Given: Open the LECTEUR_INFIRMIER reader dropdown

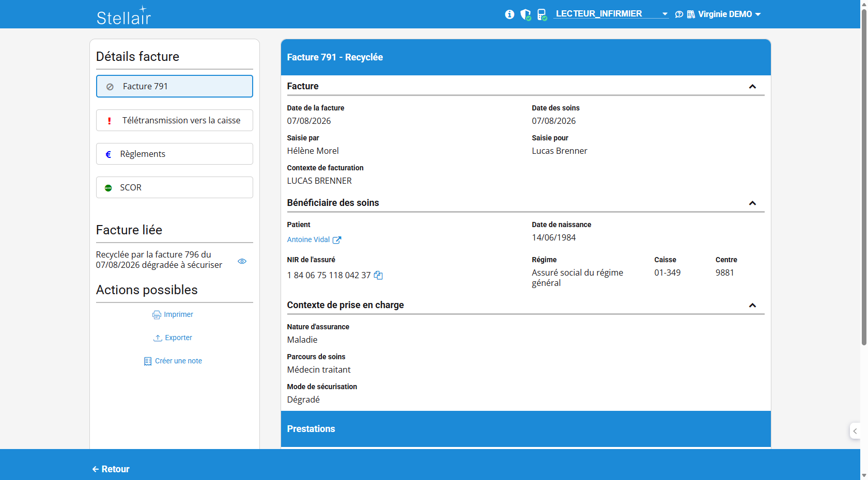Looking at the screenshot, I should pos(612,14).
